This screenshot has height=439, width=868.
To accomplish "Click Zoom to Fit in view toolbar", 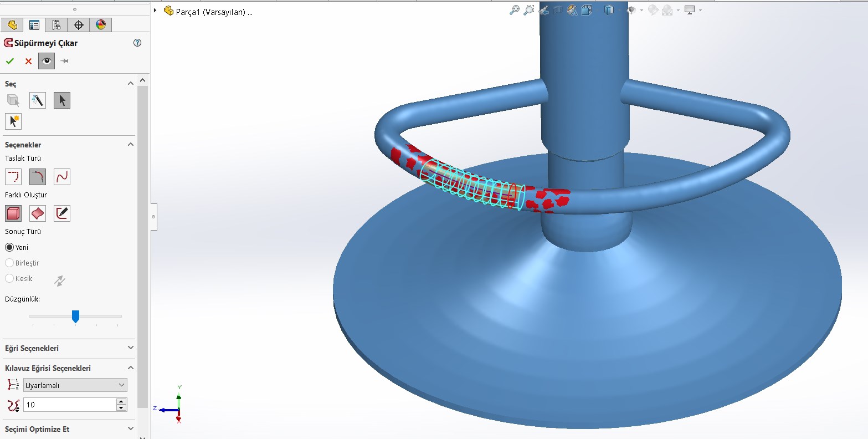I will [x=515, y=10].
